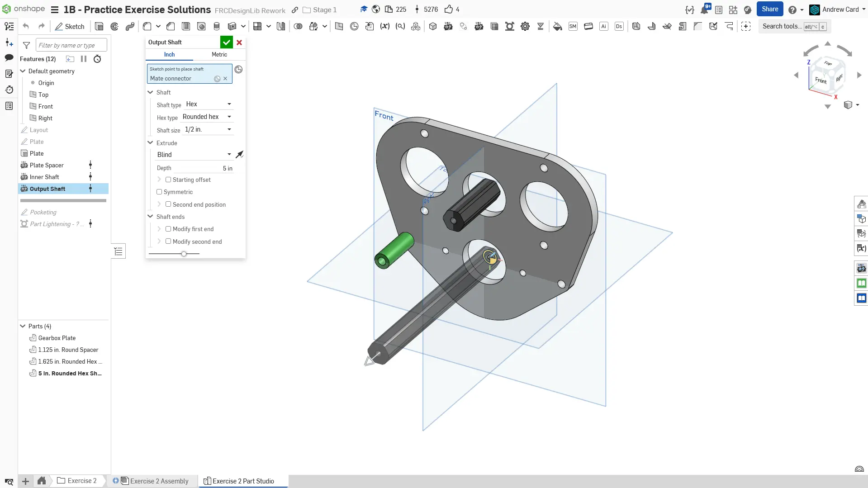Collapse the Shaft ends section

[151, 217]
